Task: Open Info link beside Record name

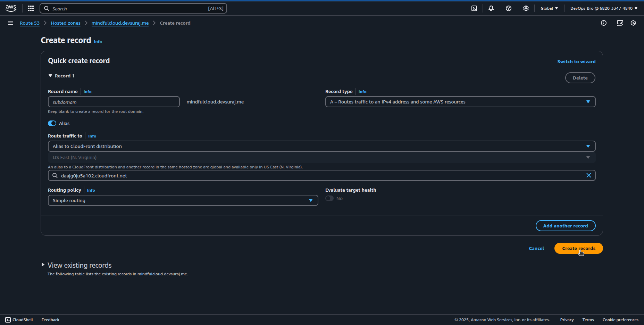Action: pyautogui.click(x=87, y=92)
